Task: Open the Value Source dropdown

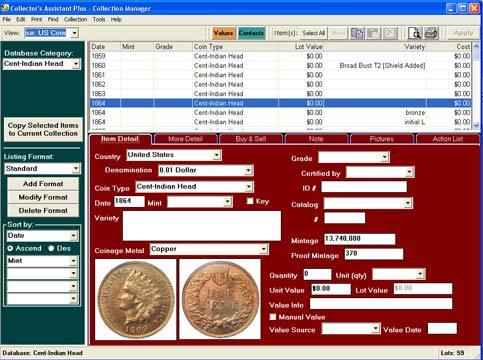Action: [375, 329]
